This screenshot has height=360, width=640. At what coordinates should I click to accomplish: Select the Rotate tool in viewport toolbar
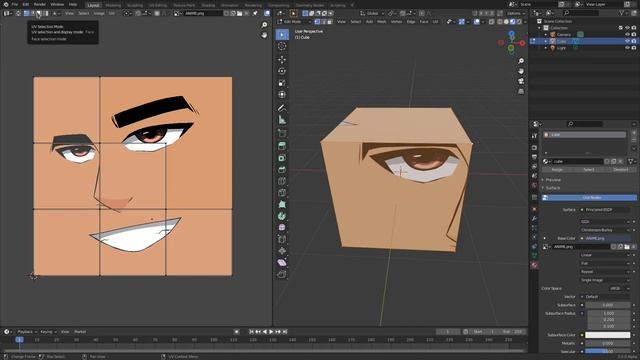tap(282, 71)
